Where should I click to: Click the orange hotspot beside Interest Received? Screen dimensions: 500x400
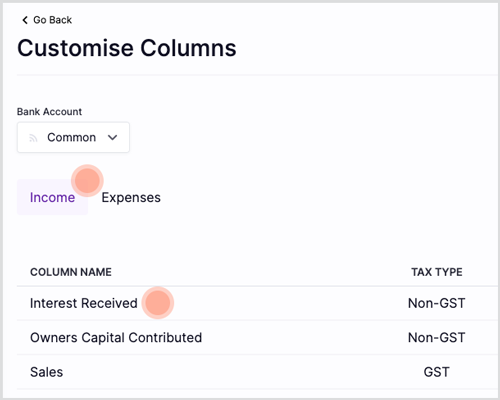pyautogui.click(x=158, y=303)
